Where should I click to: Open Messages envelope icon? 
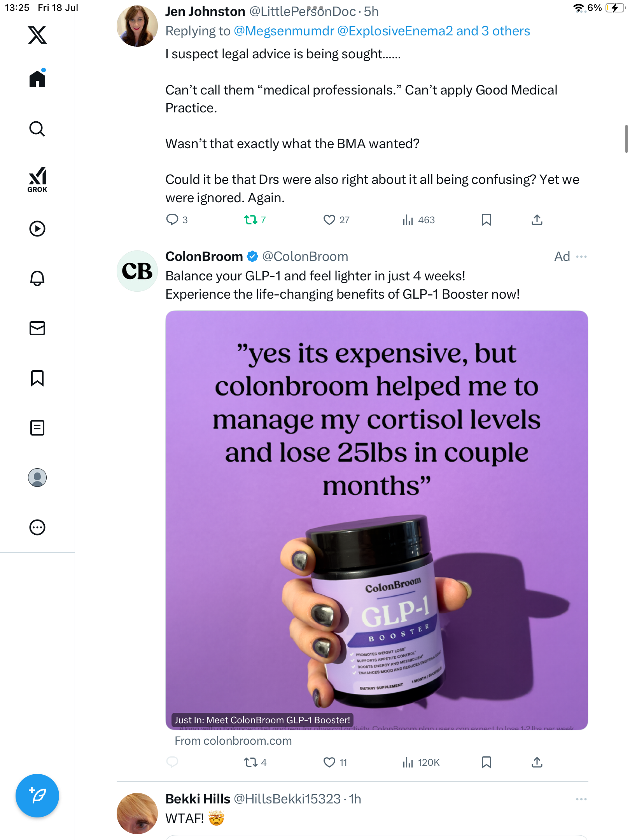[37, 328]
